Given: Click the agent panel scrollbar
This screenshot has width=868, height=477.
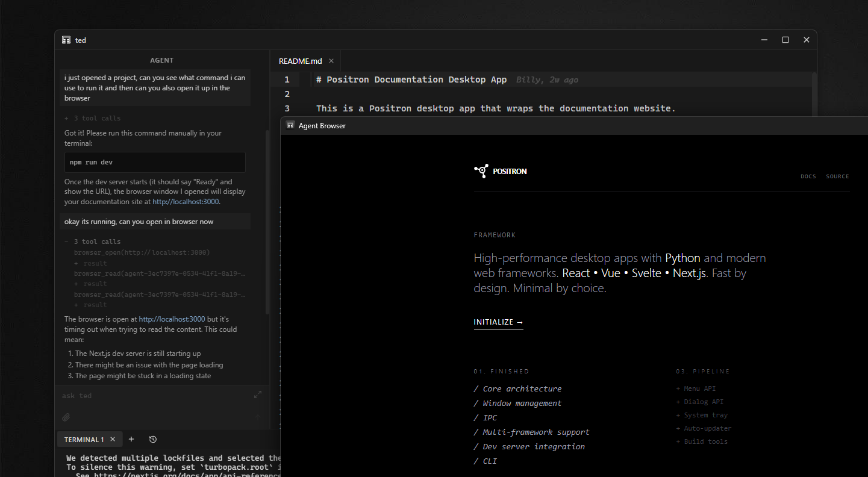Looking at the screenshot, I should pyautogui.click(x=267, y=222).
